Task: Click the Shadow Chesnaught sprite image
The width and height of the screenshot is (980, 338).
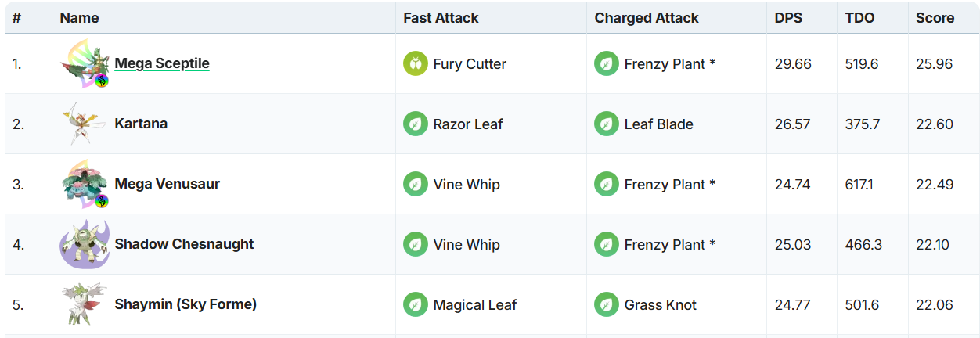Action: [x=84, y=244]
